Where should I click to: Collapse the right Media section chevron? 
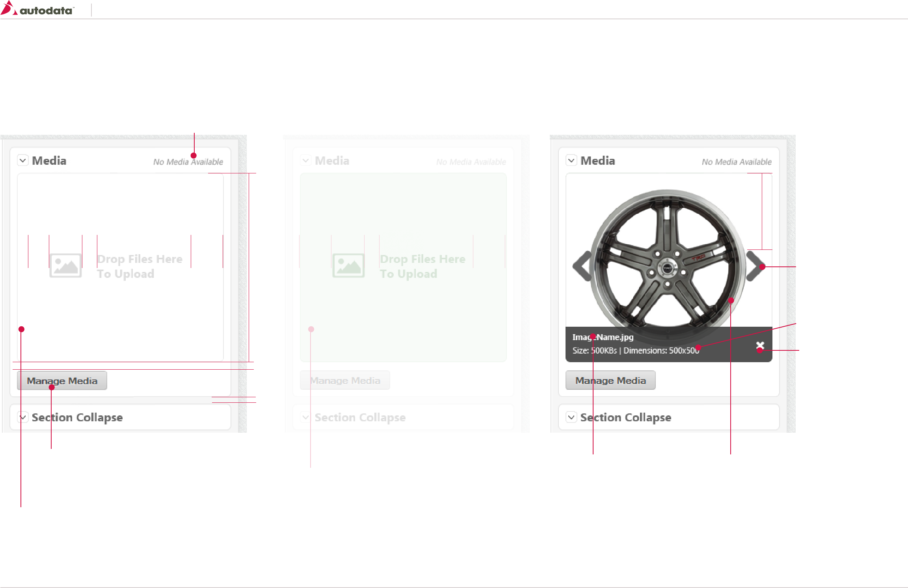pyautogui.click(x=571, y=160)
